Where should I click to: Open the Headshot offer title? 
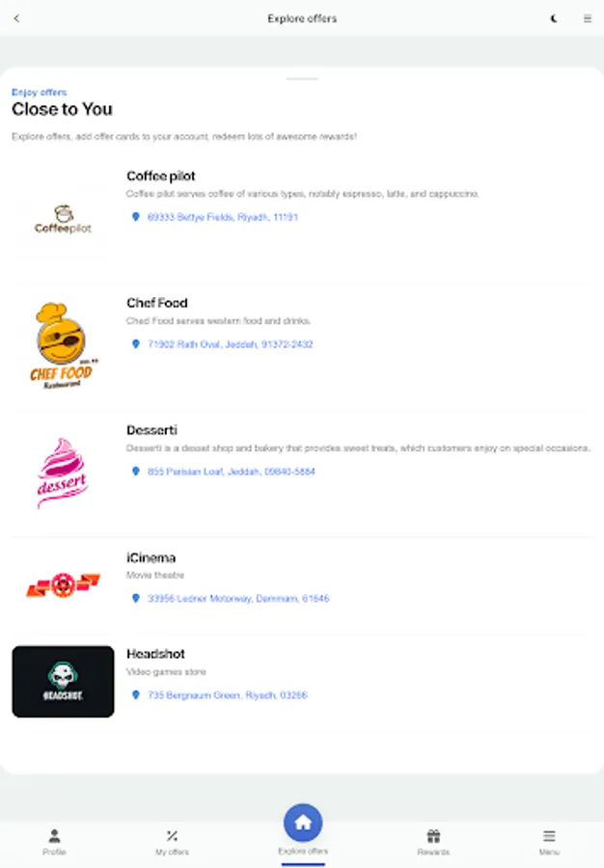pos(155,654)
